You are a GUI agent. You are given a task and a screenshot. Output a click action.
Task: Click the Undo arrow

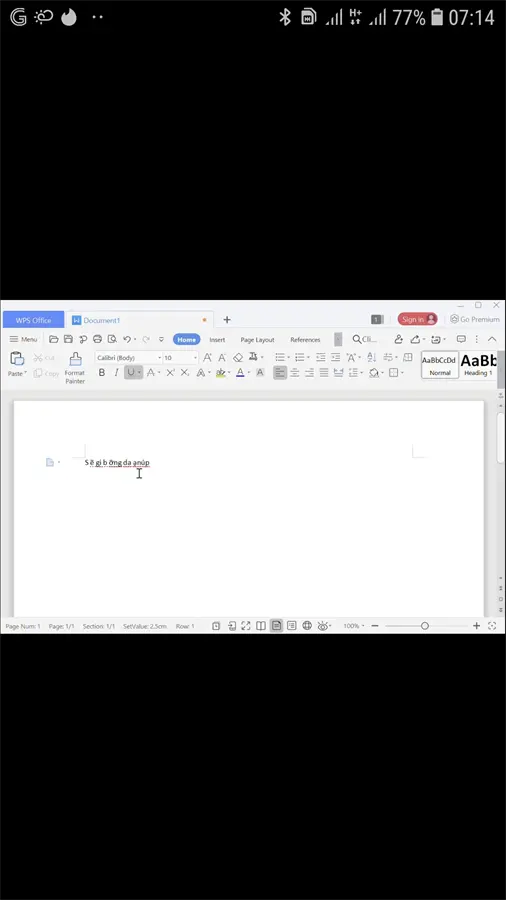[127, 339]
